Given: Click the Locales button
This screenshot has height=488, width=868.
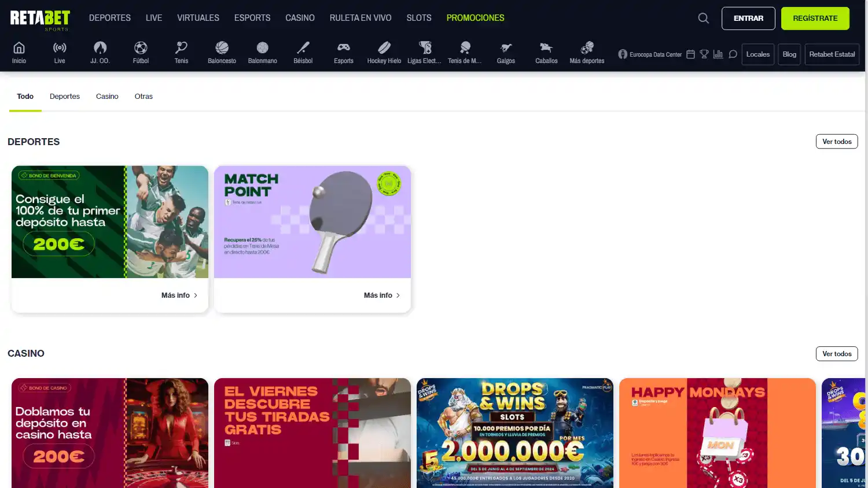Looking at the screenshot, I should pos(758,54).
